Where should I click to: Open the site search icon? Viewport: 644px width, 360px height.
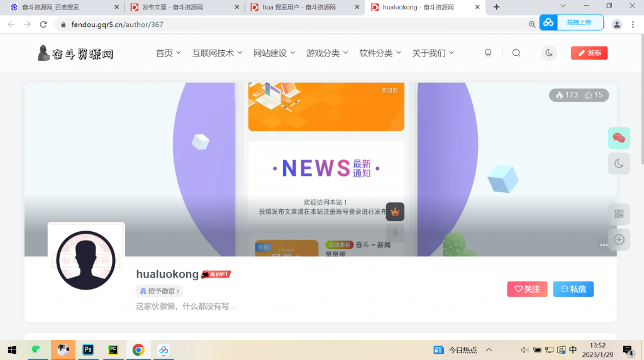point(516,53)
